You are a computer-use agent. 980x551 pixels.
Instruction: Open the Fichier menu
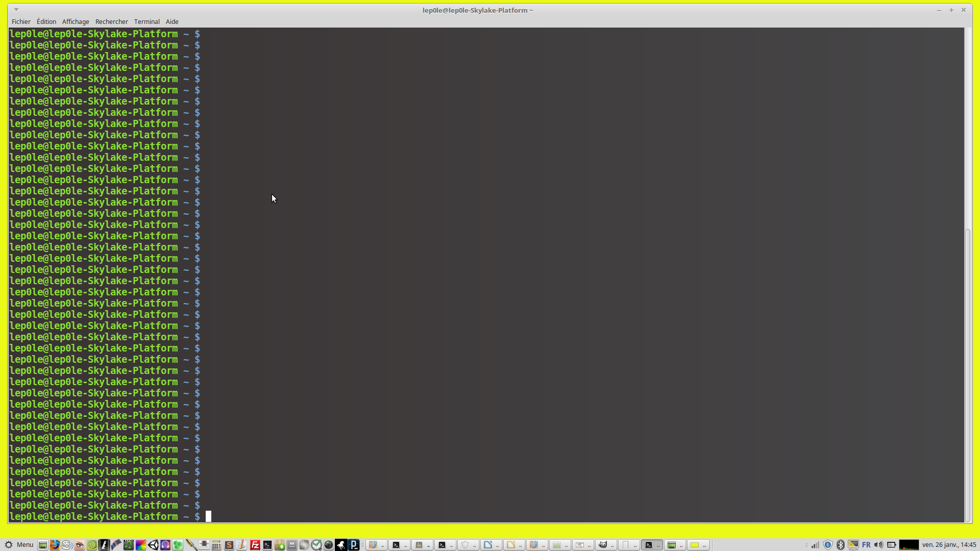(x=21, y=21)
